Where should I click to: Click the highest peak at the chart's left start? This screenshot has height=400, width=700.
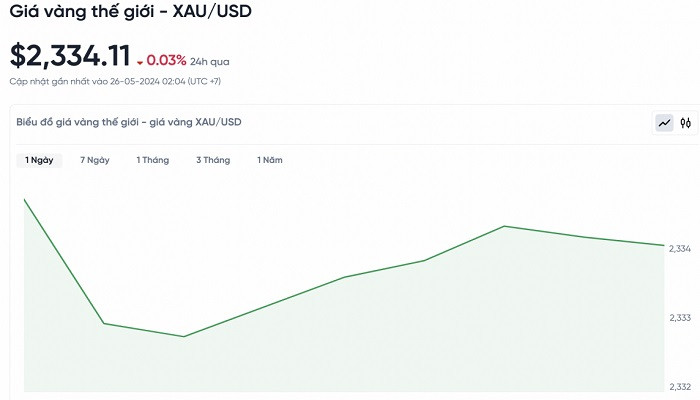[25, 199]
